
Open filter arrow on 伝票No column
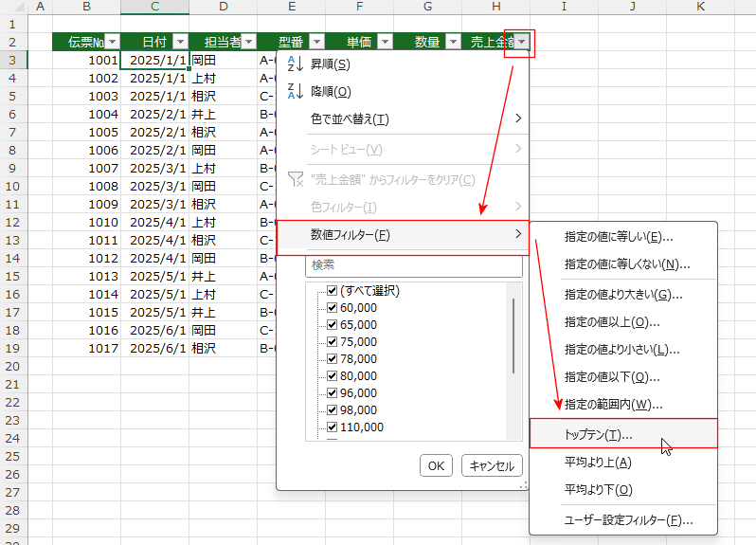112,42
